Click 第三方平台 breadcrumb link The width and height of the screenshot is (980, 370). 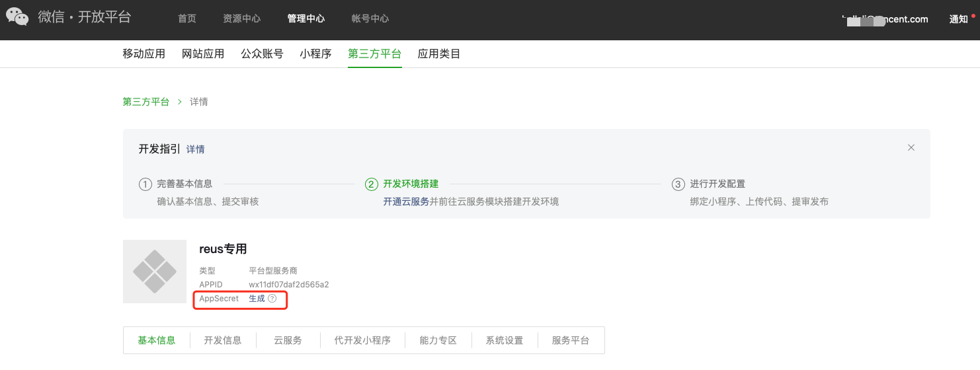tap(146, 102)
